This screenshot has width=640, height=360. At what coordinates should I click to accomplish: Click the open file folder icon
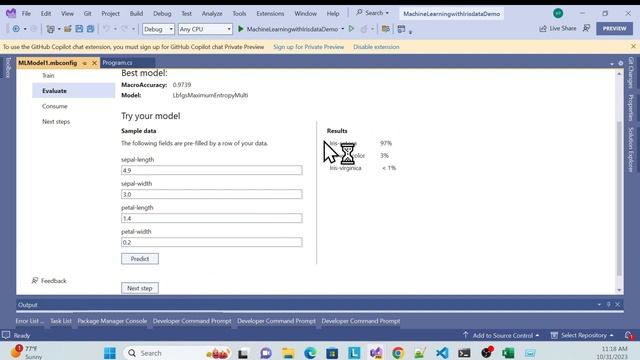click(x=68, y=29)
